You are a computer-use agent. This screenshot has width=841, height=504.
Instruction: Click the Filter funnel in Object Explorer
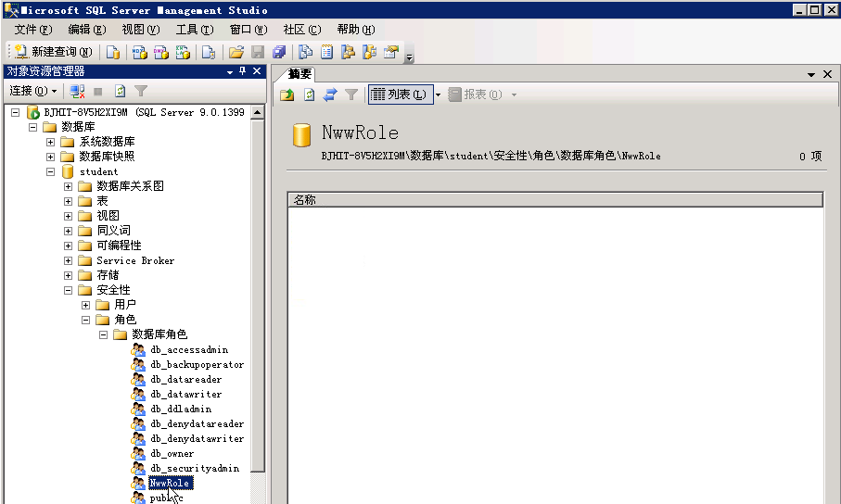(x=141, y=91)
